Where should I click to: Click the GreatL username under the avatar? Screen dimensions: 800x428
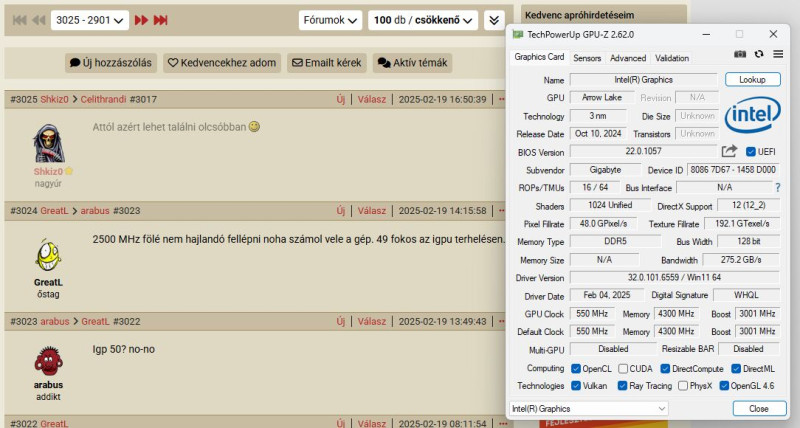click(x=48, y=282)
